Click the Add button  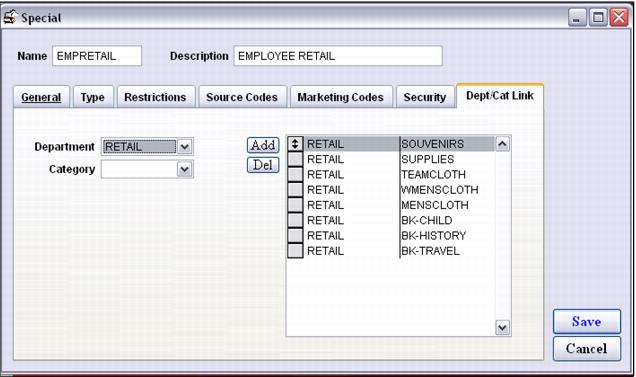(x=263, y=145)
